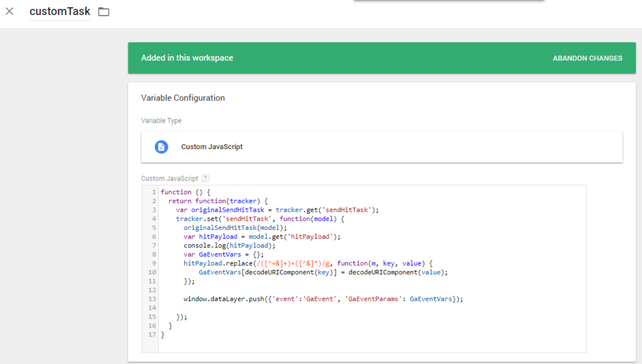Image resolution: width=642 pixels, height=364 pixels.
Task: Click the blue Custom JavaScript document icon
Action: tap(162, 147)
